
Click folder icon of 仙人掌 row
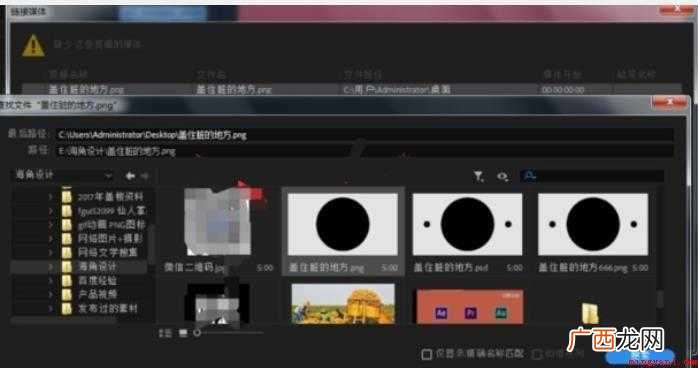67,210
